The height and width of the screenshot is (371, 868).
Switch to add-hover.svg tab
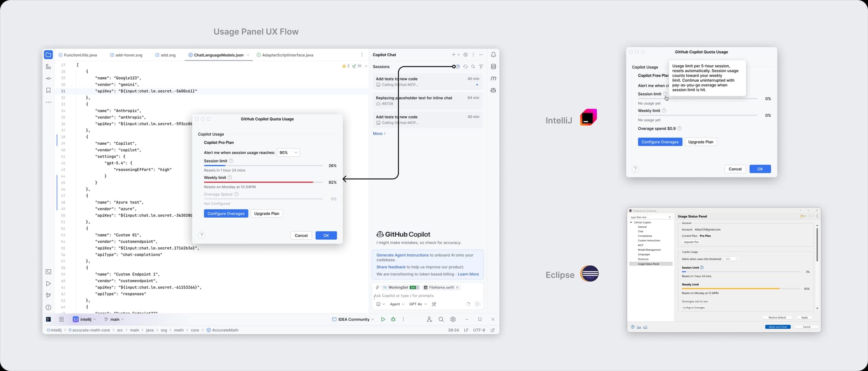(x=126, y=55)
